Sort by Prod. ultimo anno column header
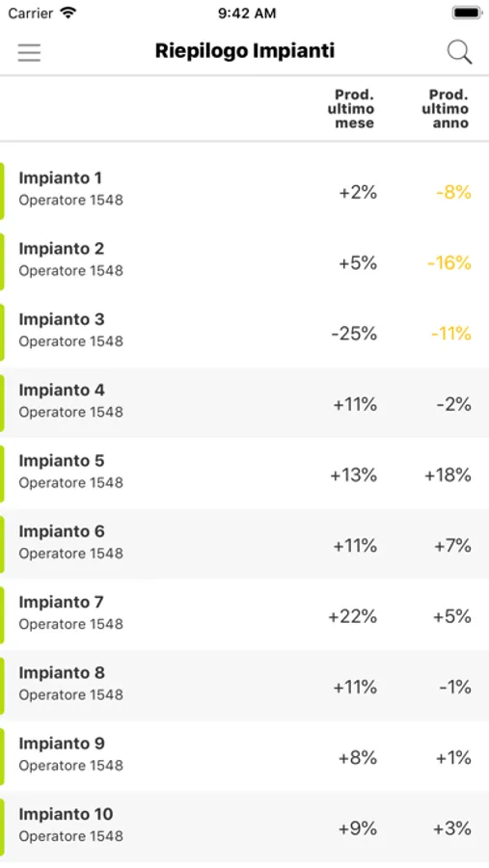This screenshot has width=489, height=868. (x=446, y=108)
